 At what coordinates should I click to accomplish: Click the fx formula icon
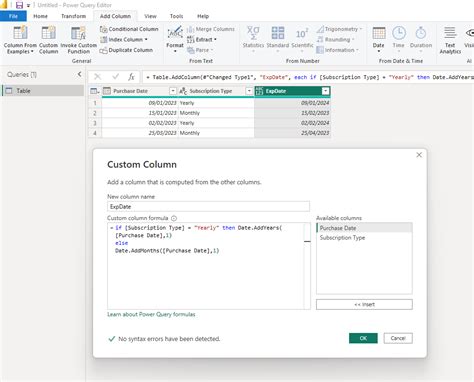point(131,77)
